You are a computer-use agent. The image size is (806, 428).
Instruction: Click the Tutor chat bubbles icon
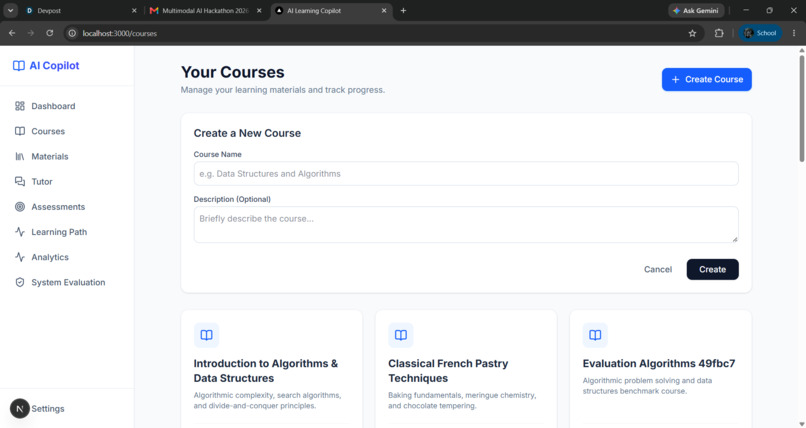coord(20,181)
